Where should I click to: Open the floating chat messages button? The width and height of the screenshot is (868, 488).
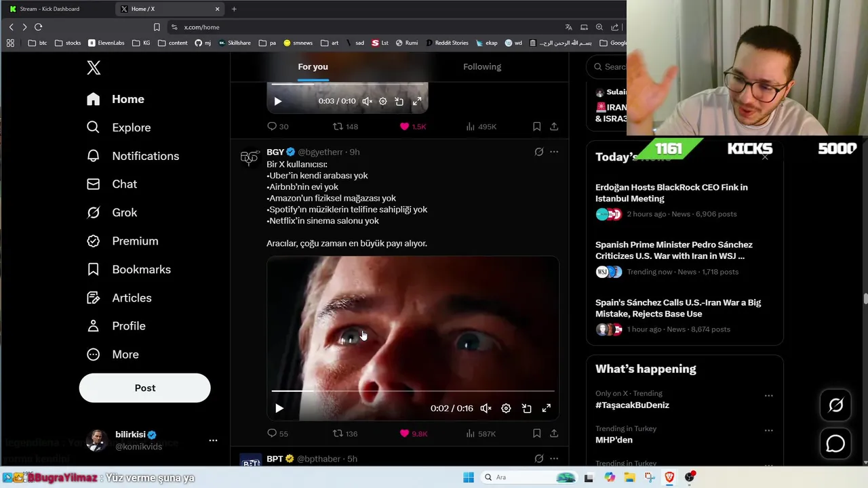[835, 444]
